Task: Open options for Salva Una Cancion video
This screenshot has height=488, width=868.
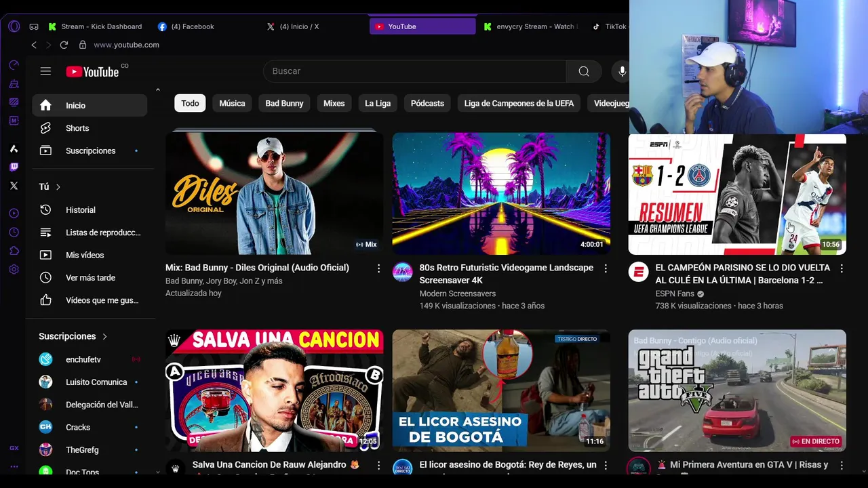Action: pyautogui.click(x=378, y=466)
